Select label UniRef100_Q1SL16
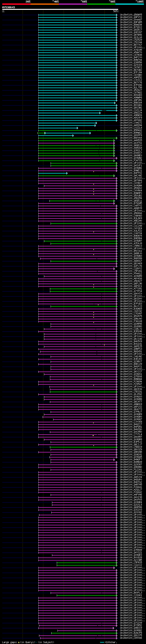Viewport: 146px width, 644px height. [x=131, y=37]
